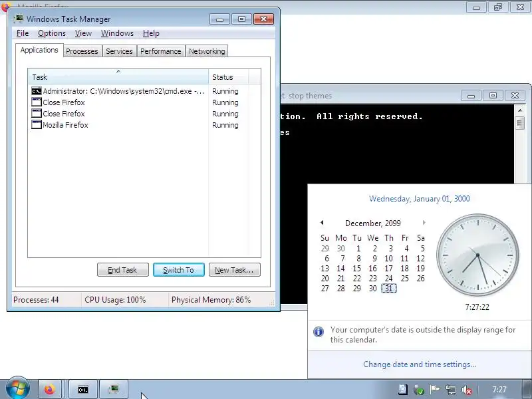
Task: Restore down the Mozilla Firefox window
Action: (x=498, y=7)
